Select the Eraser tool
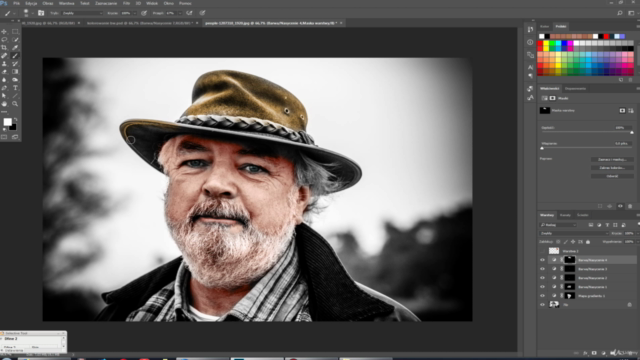 [4, 71]
